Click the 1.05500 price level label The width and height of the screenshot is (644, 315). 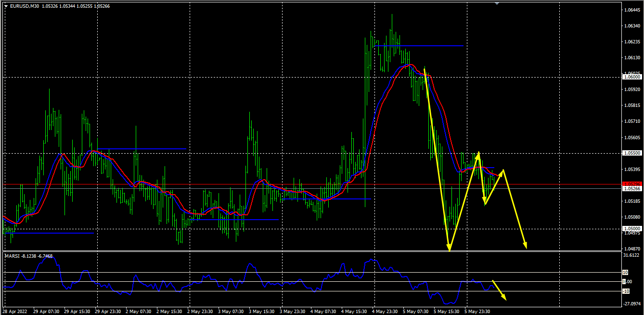coord(631,153)
